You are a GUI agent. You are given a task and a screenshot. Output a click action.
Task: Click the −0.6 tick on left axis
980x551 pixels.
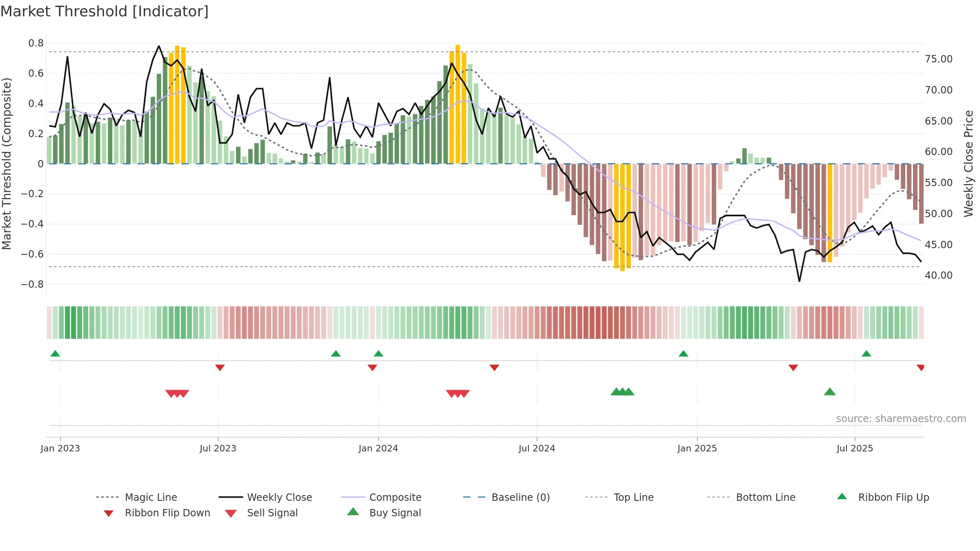pyautogui.click(x=32, y=254)
